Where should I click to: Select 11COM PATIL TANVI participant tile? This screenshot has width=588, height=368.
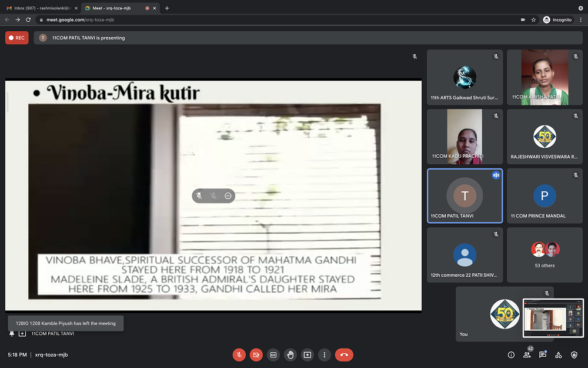[x=465, y=195]
